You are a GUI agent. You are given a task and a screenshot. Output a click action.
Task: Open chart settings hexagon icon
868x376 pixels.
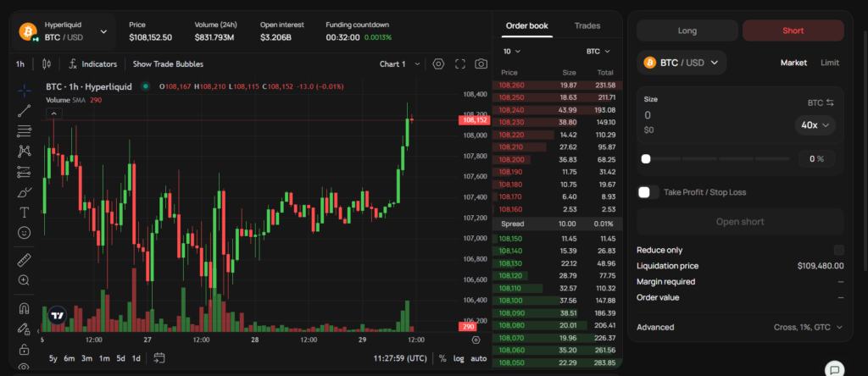tap(438, 64)
